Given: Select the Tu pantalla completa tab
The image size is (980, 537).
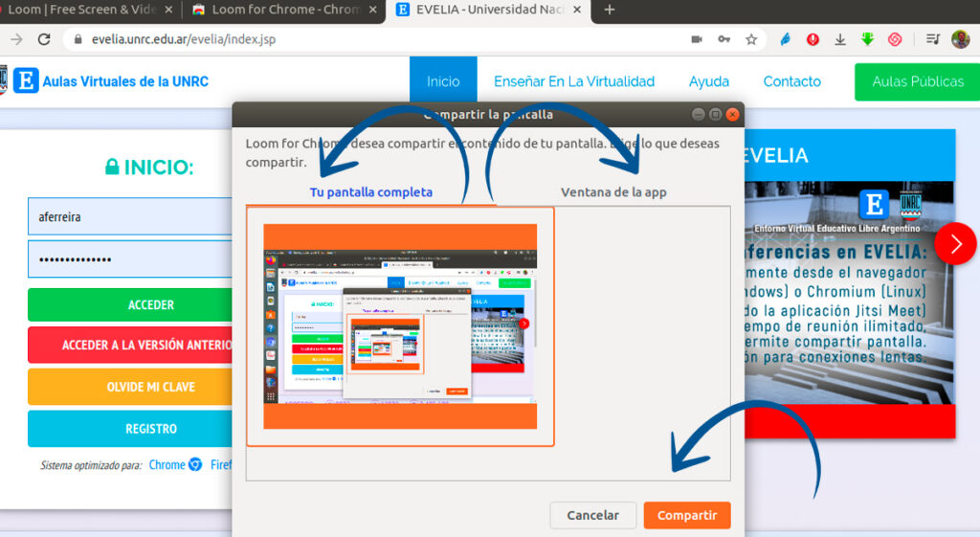Looking at the screenshot, I should [371, 191].
